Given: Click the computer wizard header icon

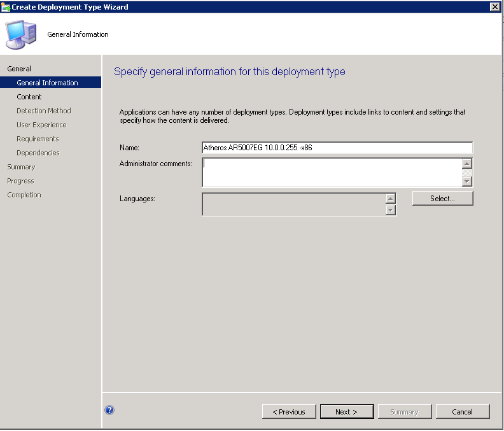Looking at the screenshot, I should click(22, 34).
